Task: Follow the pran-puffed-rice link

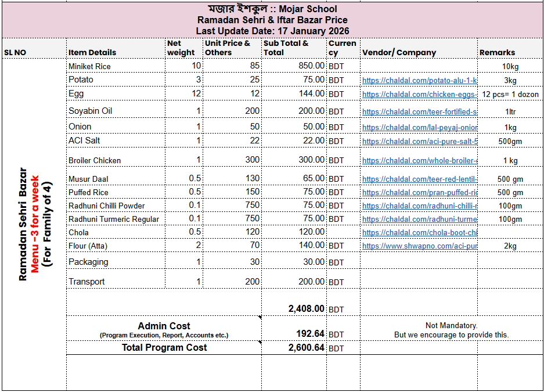Action: [419, 192]
